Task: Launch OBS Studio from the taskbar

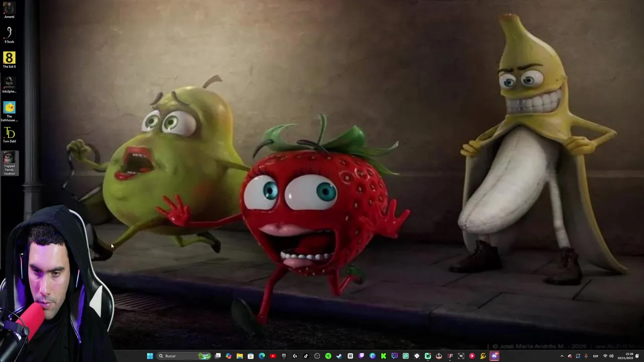Action: point(317,356)
